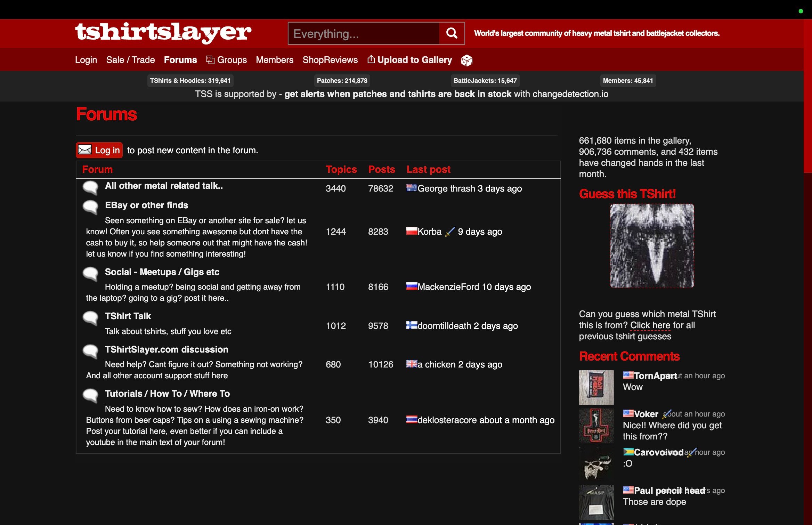The width and height of the screenshot is (812, 525).
Task: Click the flag icon next to doomtilldeath
Action: [412, 325]
